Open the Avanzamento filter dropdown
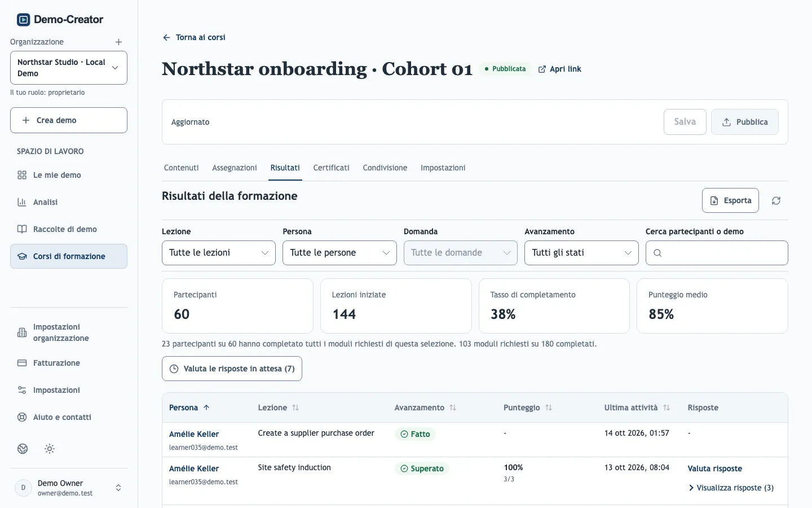The image size is (812, 508). click(x=581, y=253)
